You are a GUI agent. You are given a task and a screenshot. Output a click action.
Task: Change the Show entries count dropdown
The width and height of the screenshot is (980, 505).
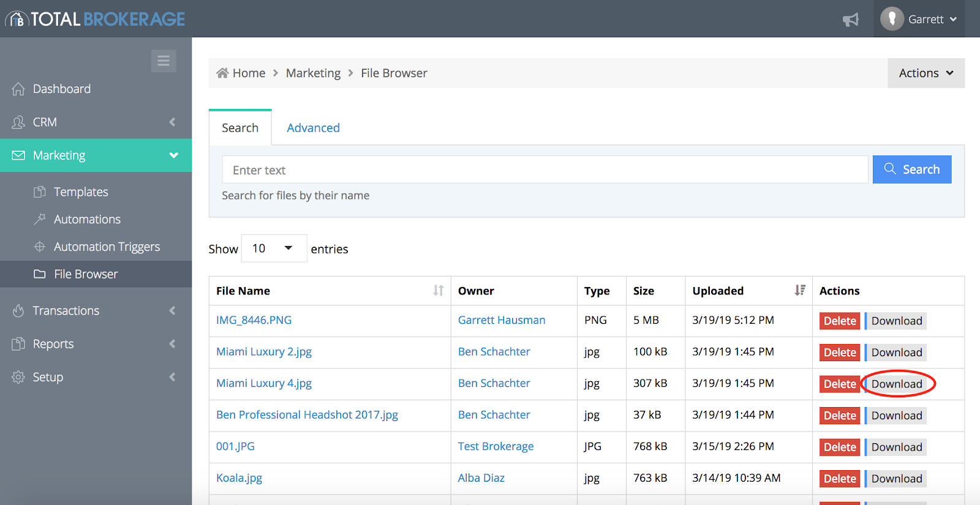pos(274,249)
